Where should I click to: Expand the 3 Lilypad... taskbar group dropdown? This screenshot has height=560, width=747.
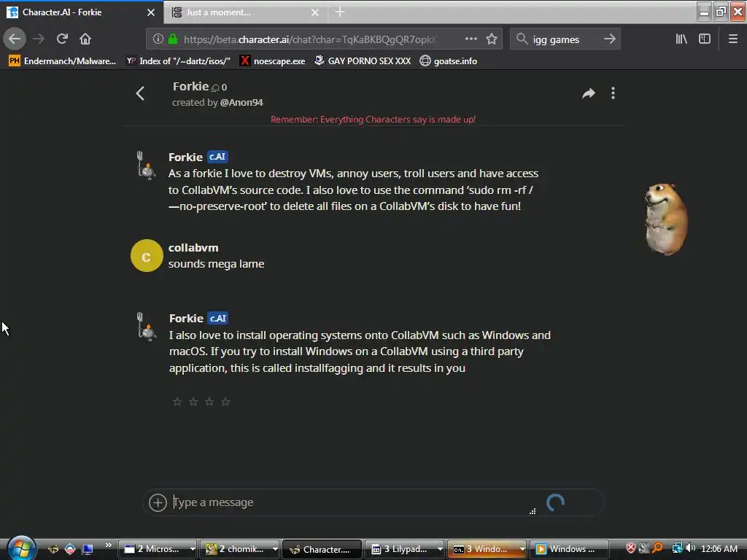(440, 549)
